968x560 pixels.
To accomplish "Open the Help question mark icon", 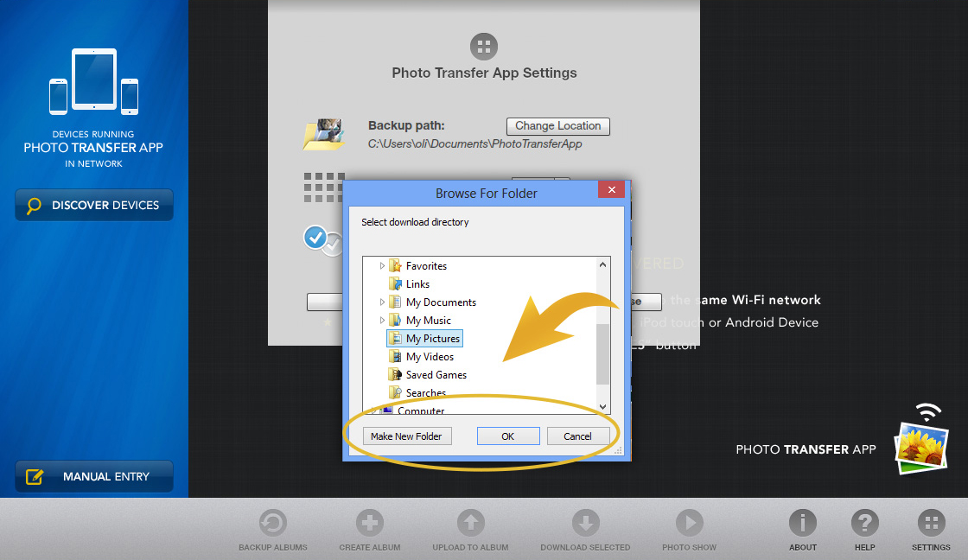I will (x=865, y=524).
